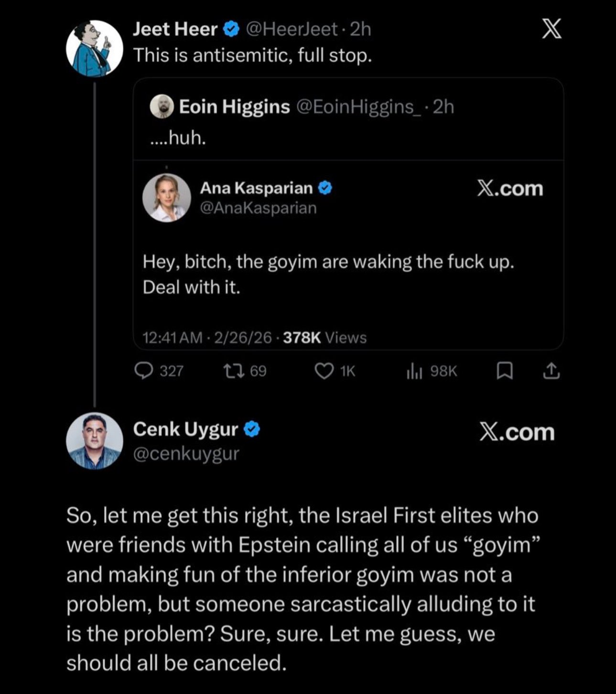The width and height of the screenshot is (616, 694).
Task: Click Cenk Uygur's verified badge
Action: point(252,429)
